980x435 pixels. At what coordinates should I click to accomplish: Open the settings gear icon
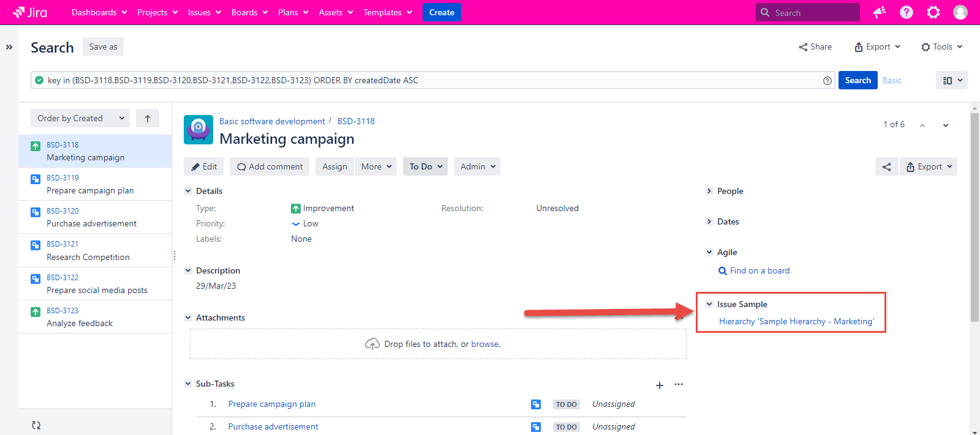click(933, 12)
